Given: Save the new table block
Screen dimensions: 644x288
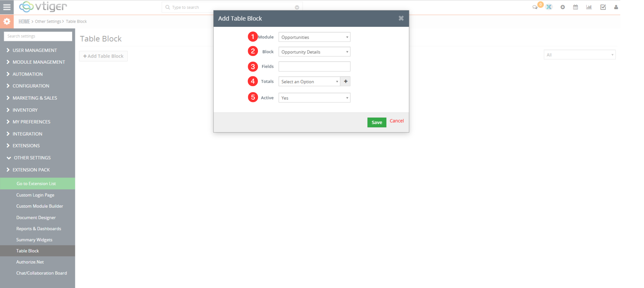Looking at the screenshot, I should pyautogui.click(x=377, y=122).
